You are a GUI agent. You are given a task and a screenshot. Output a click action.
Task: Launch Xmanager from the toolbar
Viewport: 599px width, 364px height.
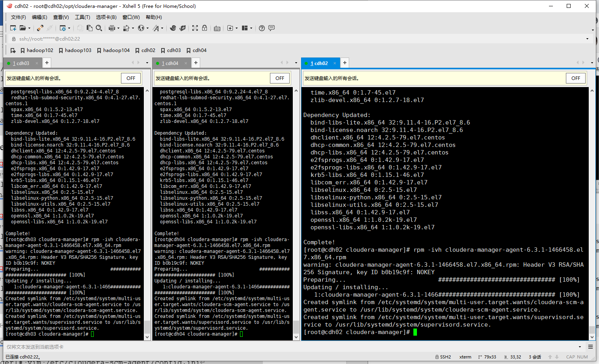point(182,28)
